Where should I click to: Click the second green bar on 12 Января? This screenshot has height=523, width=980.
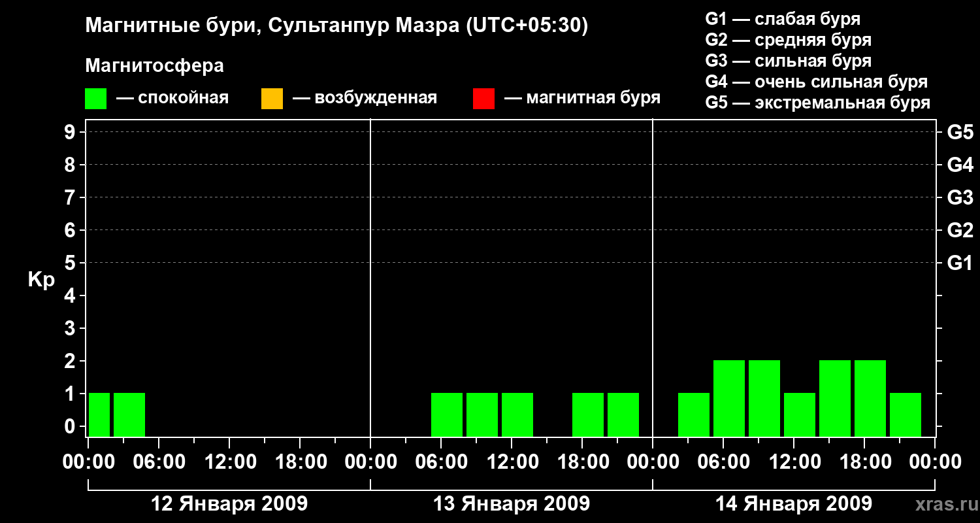tap(129, 414)
